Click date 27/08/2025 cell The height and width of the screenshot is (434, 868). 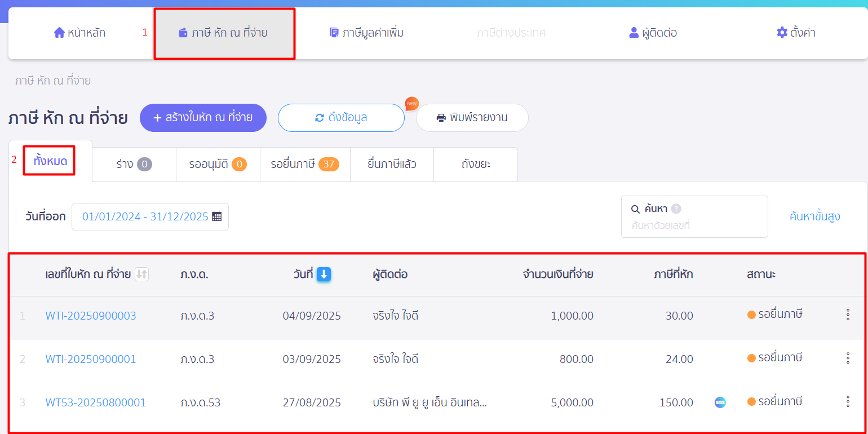click(x=312, y=402)
